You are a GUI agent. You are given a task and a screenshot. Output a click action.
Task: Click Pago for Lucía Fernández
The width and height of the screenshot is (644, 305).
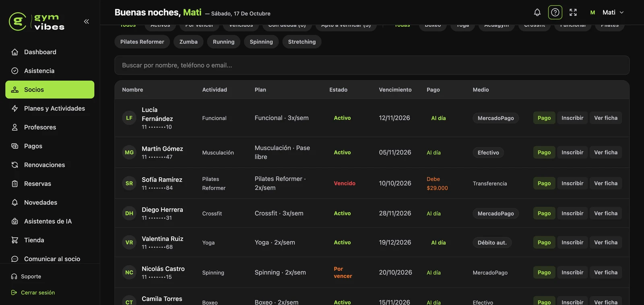[x=544, y=118]
